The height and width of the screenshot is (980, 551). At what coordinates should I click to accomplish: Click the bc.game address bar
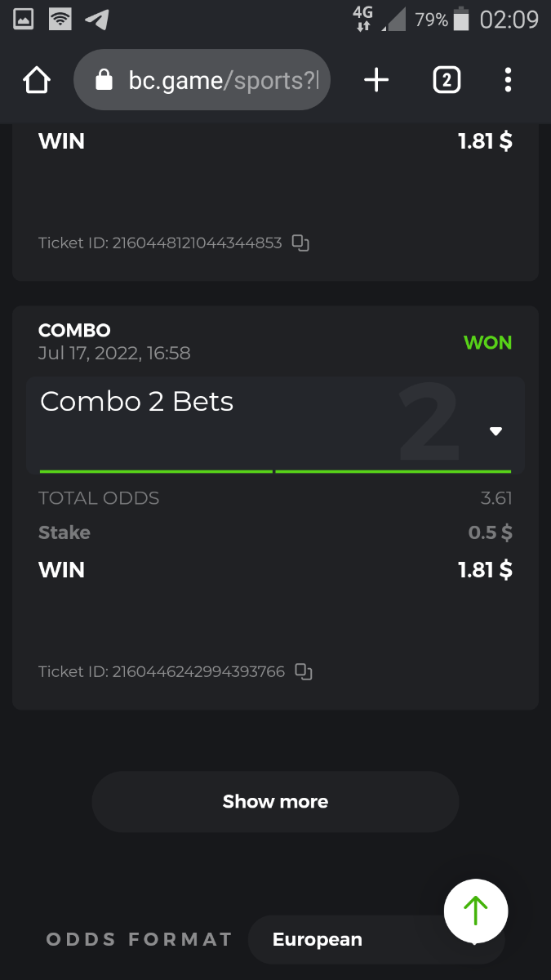202,80
